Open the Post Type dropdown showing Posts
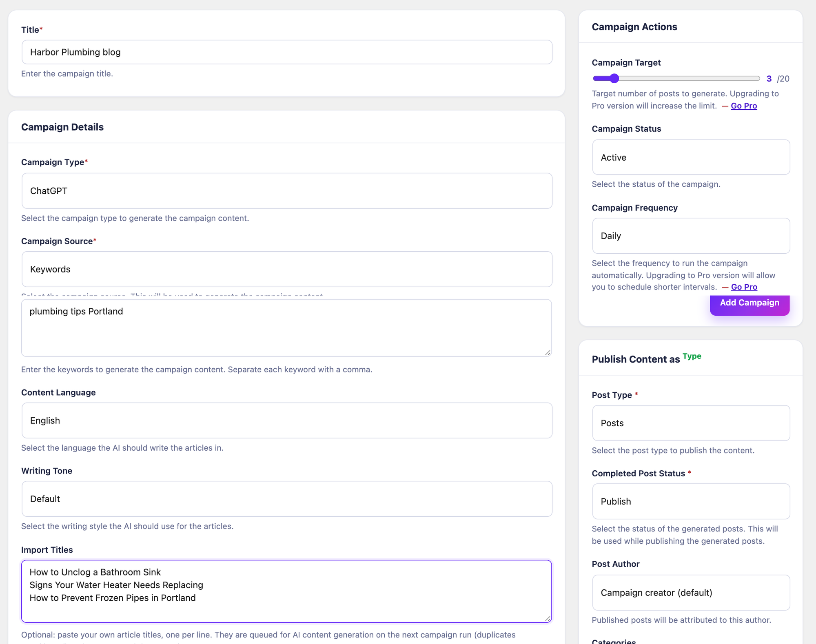Screen dimensions: 816x644 691,423
